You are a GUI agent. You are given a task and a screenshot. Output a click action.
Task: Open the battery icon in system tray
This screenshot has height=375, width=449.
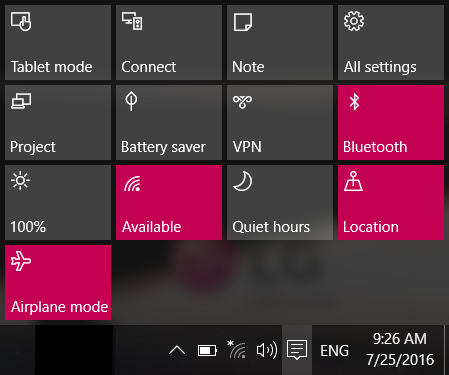pyautogui.click(x=207, y=351)
